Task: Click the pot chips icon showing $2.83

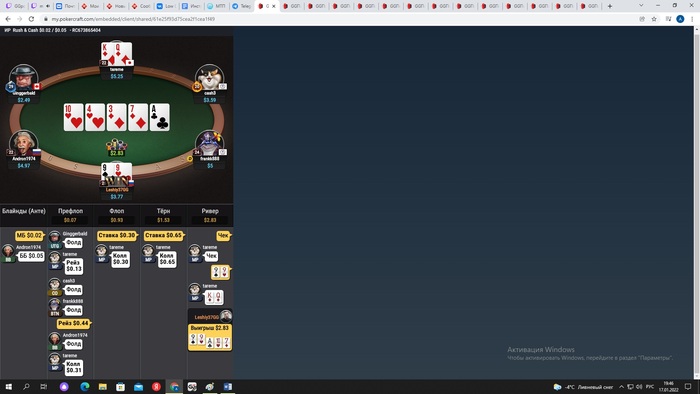Action: point(117,145)
